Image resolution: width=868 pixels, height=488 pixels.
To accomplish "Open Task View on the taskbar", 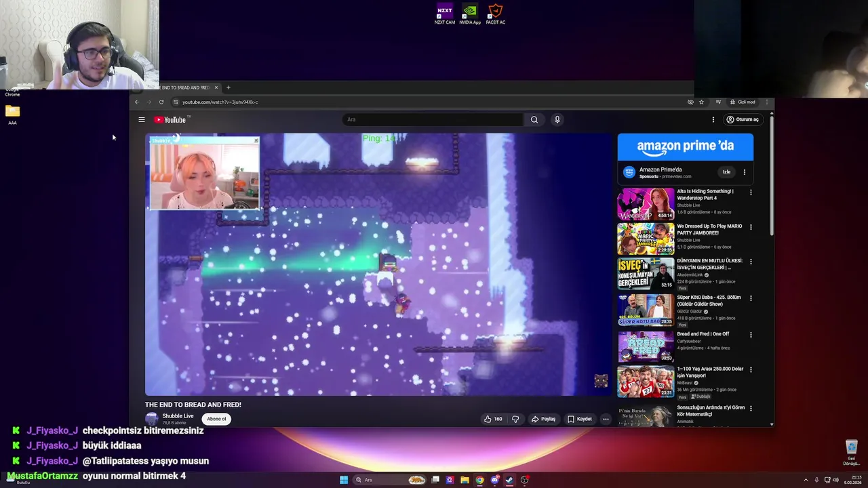I will (x=435, y=480).
